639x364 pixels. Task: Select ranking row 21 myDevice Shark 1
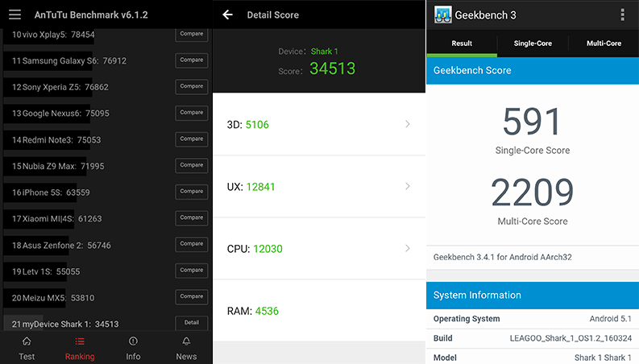106,324
